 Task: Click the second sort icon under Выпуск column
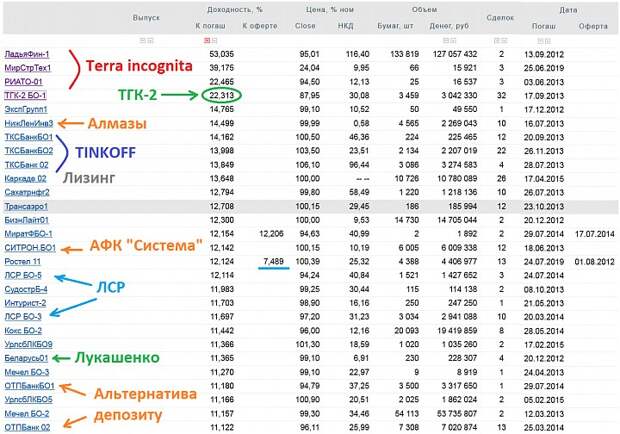coord(150,40)
